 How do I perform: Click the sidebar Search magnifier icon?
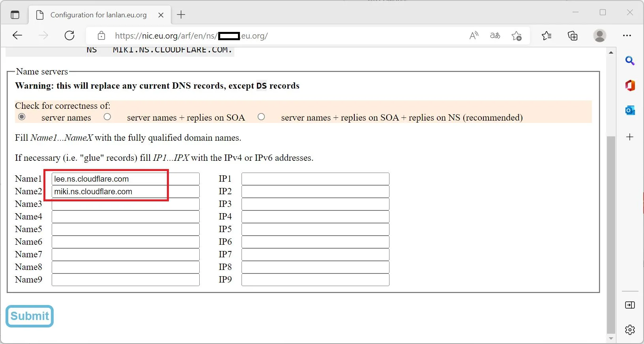click(x=630, y=61)
